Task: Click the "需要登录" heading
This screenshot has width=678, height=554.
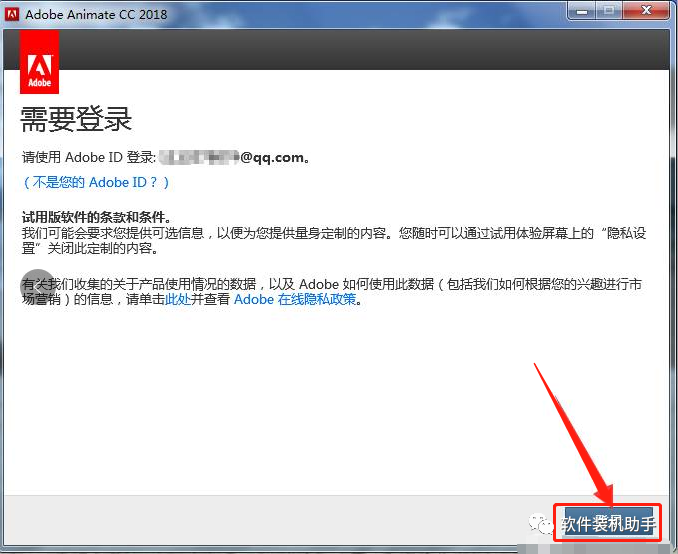Action: click(x=76, y=119)
